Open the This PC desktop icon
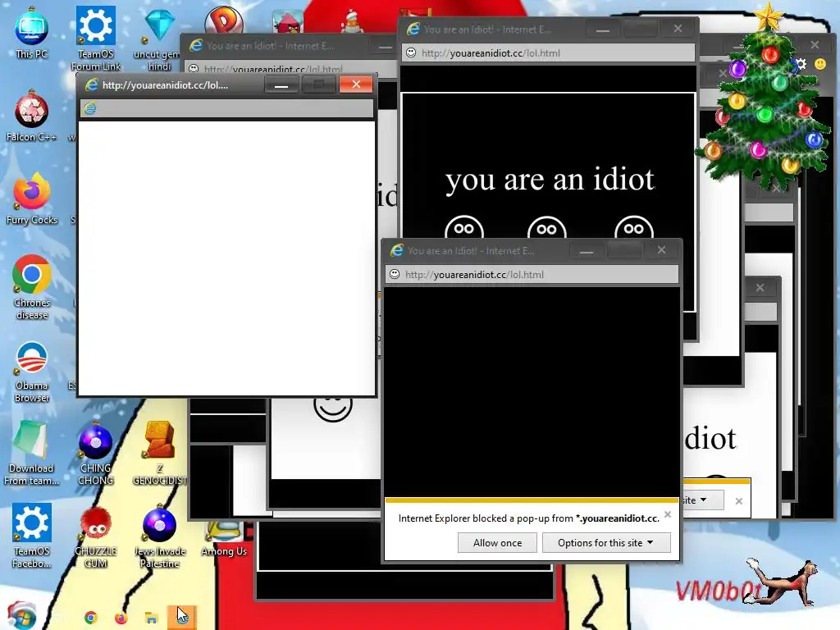 (x=32, y=34)
